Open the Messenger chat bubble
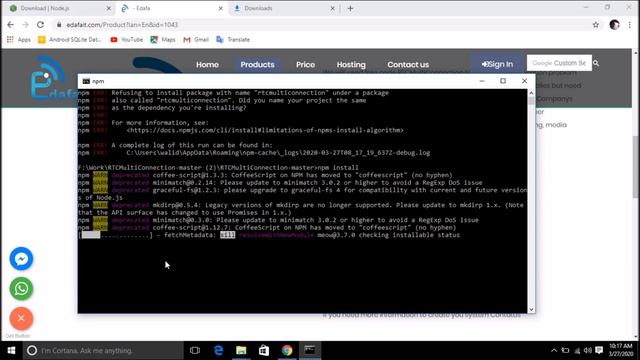Image resolution: width=640 pixels, height=360 pixels. pos(21,258)
